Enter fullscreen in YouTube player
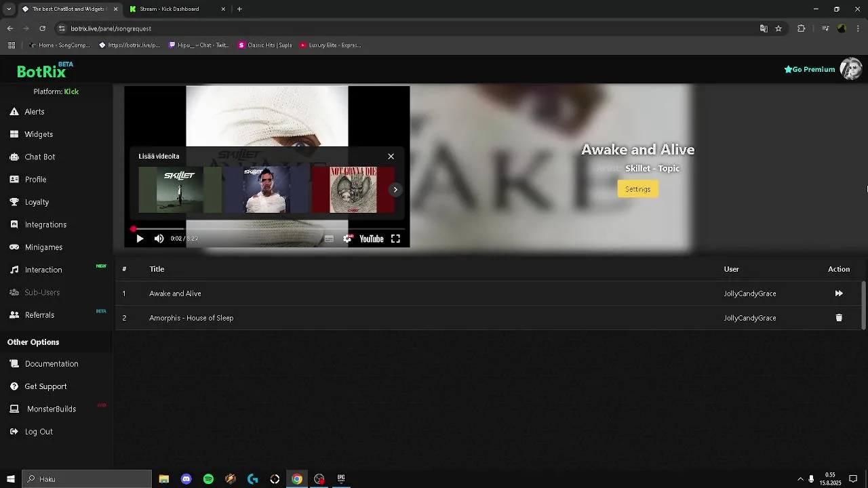Viewport: 868px width, 488px height. click(395, 239)
